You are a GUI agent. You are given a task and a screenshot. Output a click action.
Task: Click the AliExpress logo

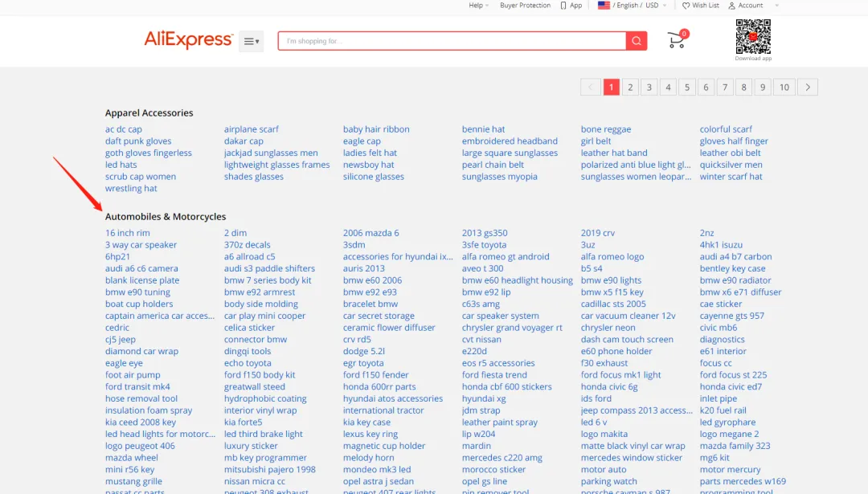pos(189,40)
